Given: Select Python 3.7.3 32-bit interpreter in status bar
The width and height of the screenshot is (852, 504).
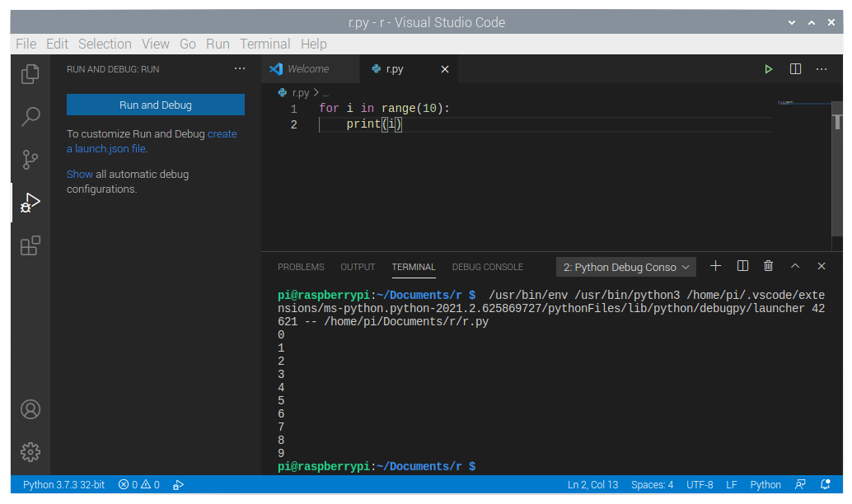Looking at the screenshot, I should pyautogui.click(x=63, y=484).
